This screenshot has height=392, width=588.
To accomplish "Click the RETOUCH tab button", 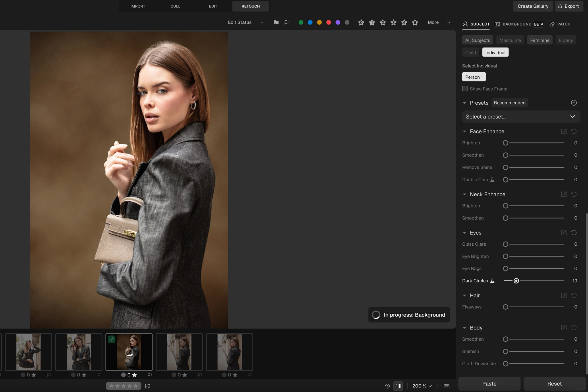I will [250, 6].
